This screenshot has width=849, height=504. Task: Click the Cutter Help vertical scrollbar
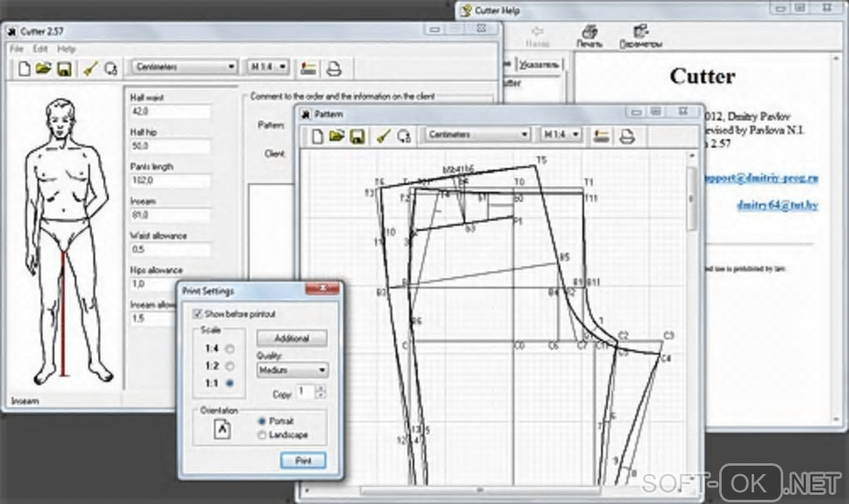coord(837,238)
